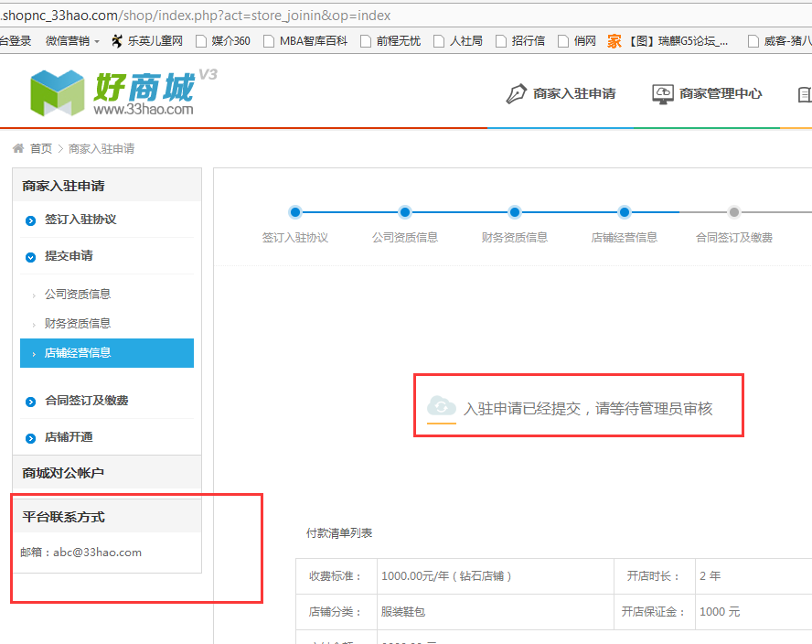Collapse the 提交申请 section chevron
This screenshot has height=644, width=812.
pyautogui.click(x=30, y=257)
